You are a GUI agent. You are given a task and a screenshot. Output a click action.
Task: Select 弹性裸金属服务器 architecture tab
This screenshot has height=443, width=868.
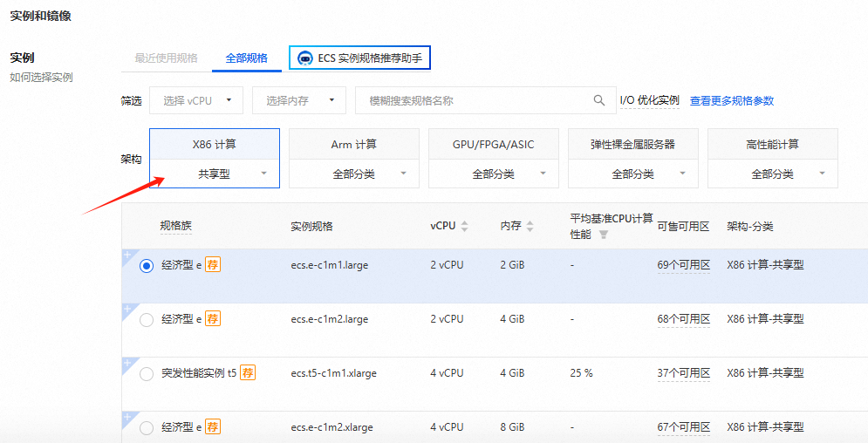click(632, 145)
